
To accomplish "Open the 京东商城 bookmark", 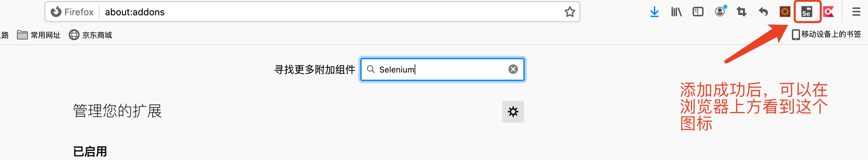I will click(x=90, y=35).
